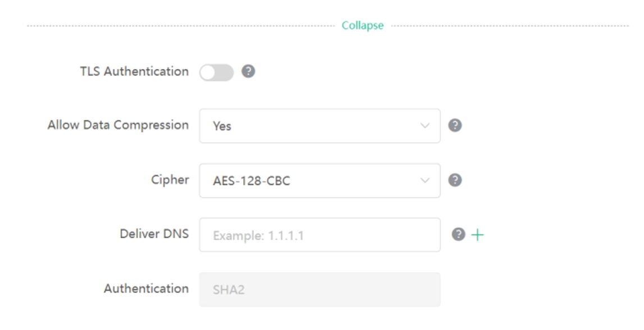
Task: Click the TLS Authentication label
Action: 134,71
